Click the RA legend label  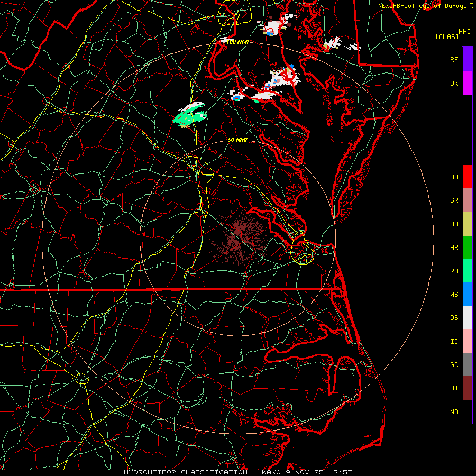[x=454, y=271]
